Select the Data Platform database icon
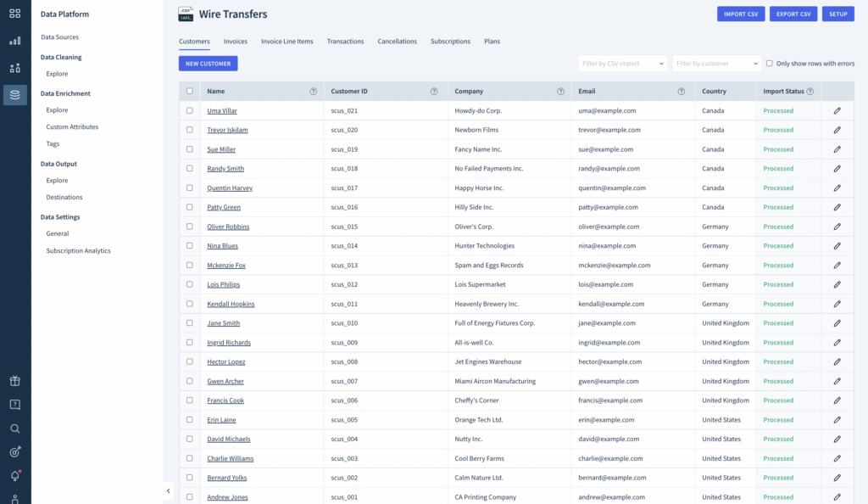The height and width of the screenshot is (504, 868). [15, 95]
